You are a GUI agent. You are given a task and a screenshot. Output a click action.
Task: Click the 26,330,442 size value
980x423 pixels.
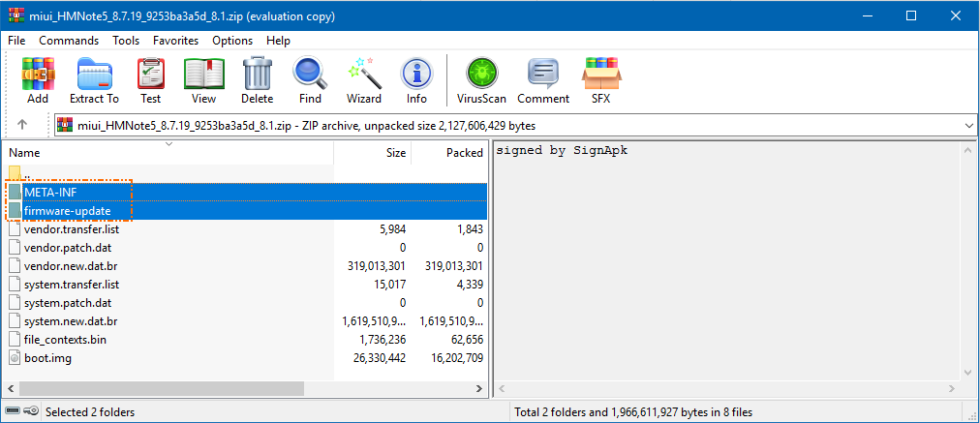click(x=380, y=358)
